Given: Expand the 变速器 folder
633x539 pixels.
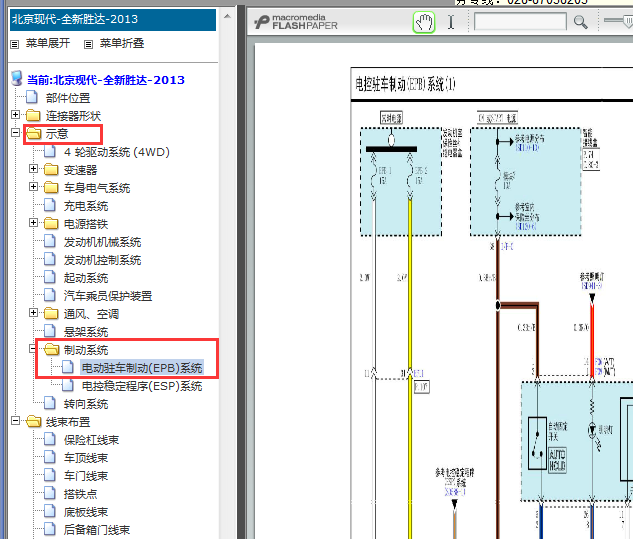Looking at the screenshot, I should coord(34,169).
